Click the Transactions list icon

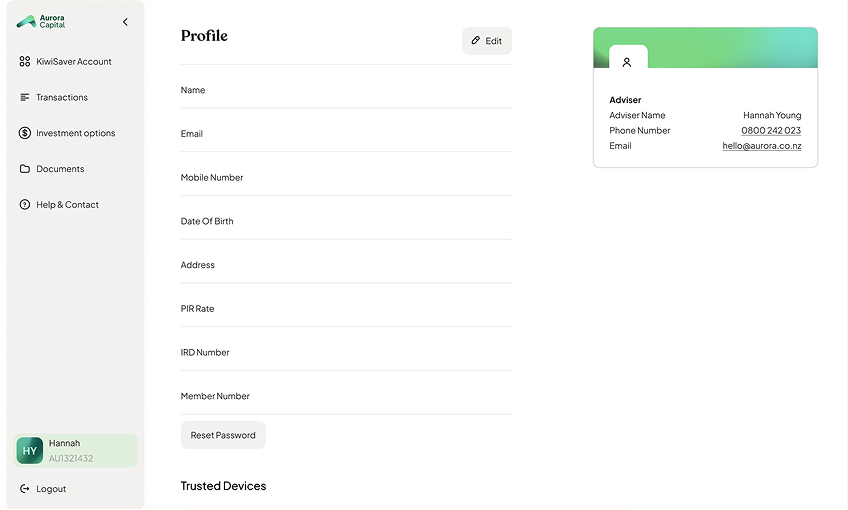click(x=25, y=97)
